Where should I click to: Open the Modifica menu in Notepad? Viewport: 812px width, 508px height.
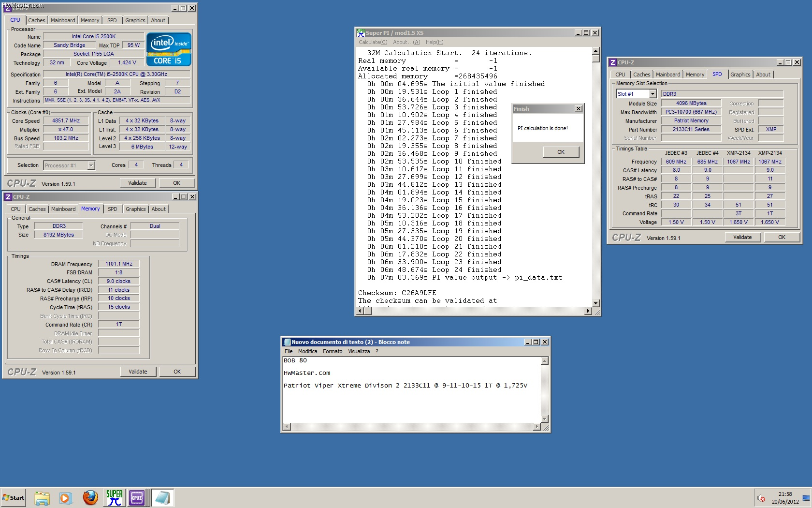pos(307,351)
